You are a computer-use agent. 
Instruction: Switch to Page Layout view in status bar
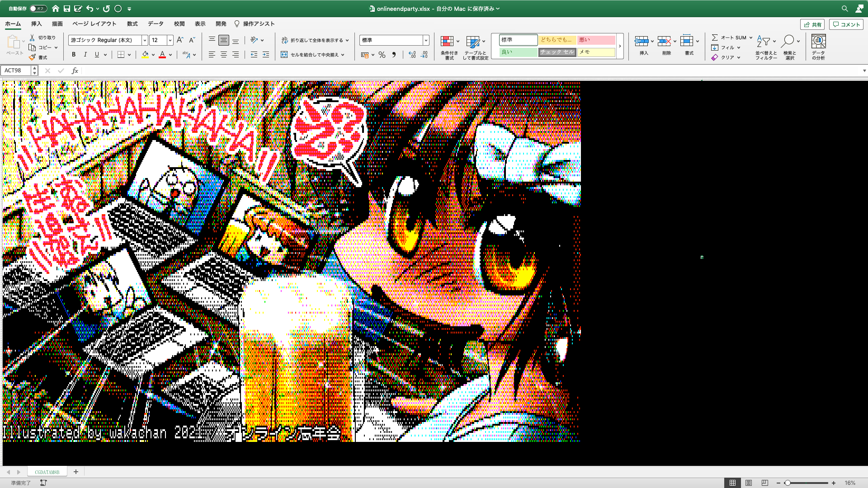749,483
